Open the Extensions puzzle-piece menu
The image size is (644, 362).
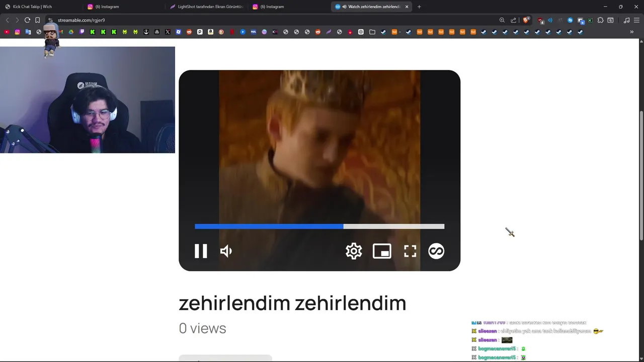[600, 20]
